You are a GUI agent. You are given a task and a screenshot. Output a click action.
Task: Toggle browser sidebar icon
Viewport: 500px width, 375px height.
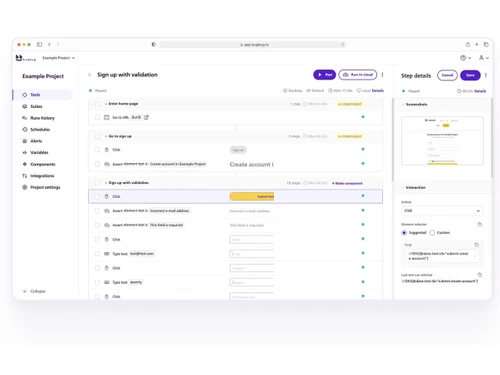39,44
